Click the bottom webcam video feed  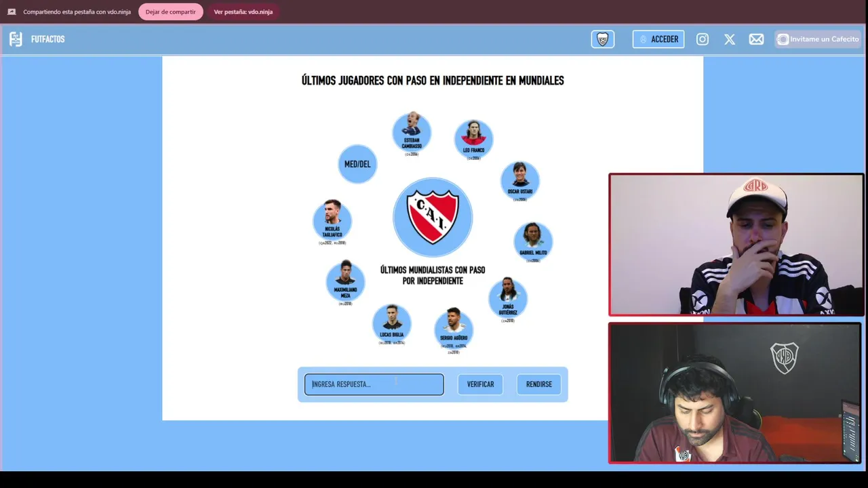[736, 393]
